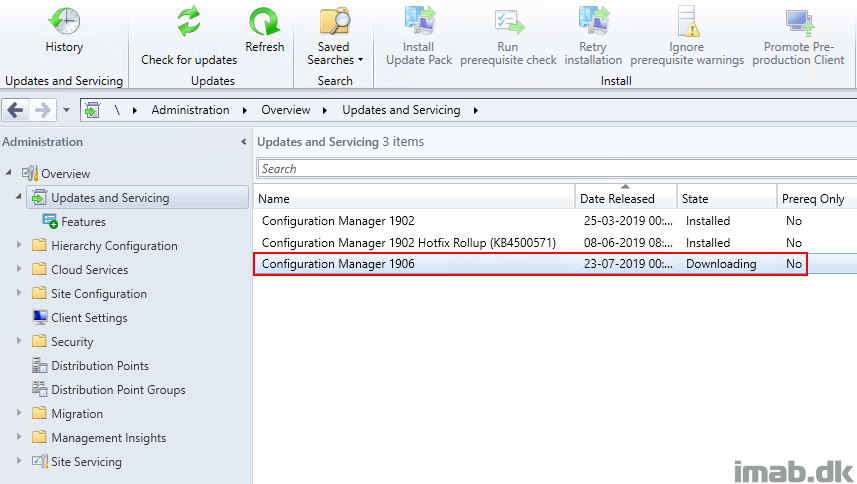This screenshot has width=857, height=484.
Task: Select the Migration folder
Action: pyautogui.click(x=77, y=414)
